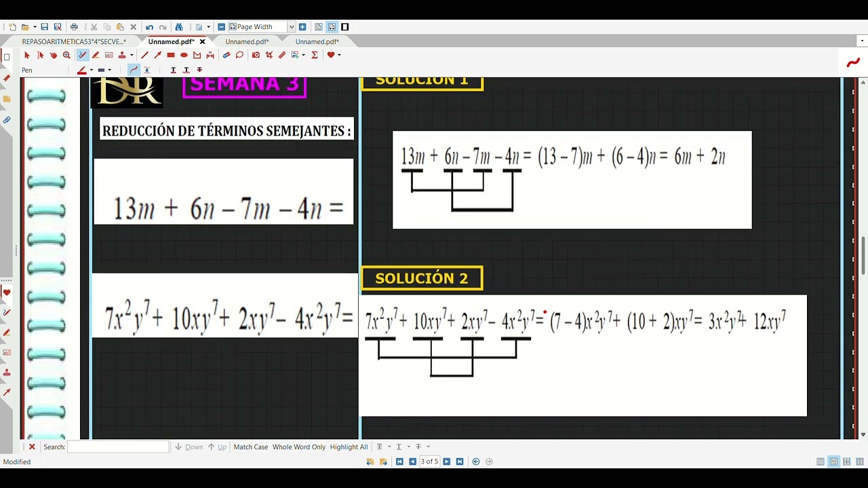Viewport: 868px width, 488px height.
Task: Create a new document with the New icon
Action: (12, 27)
